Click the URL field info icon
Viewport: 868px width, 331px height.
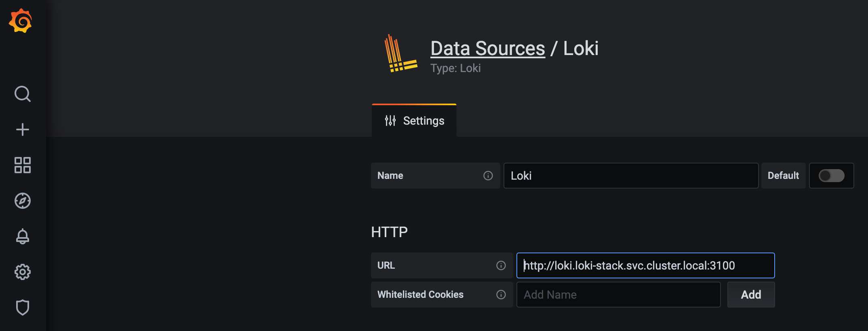pos(501,266)
